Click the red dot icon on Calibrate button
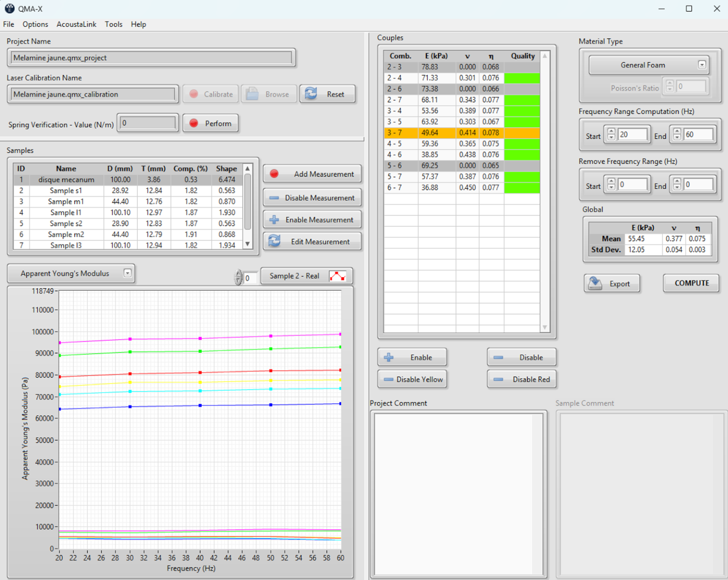728x580 pixels. (x=194, y=94)
